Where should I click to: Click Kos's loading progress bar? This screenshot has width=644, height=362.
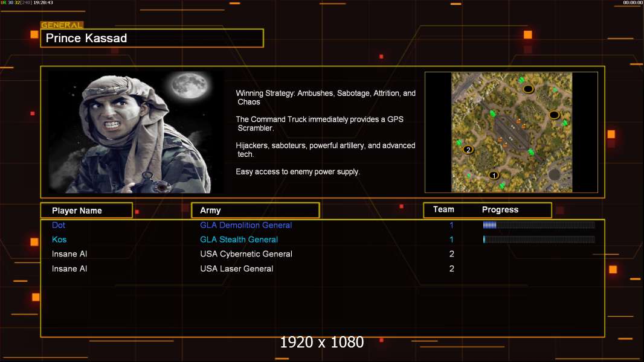538,240
